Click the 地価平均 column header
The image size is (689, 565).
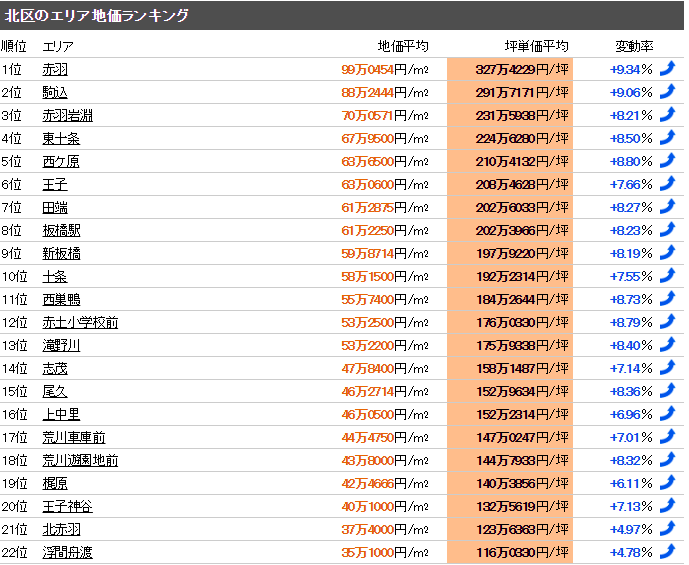[x=403, y=46]
